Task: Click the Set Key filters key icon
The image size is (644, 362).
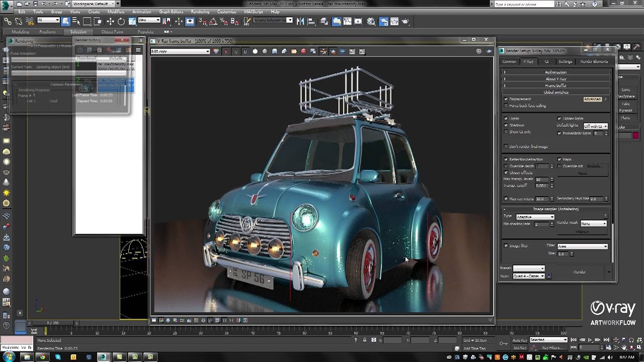Action: 504,343
